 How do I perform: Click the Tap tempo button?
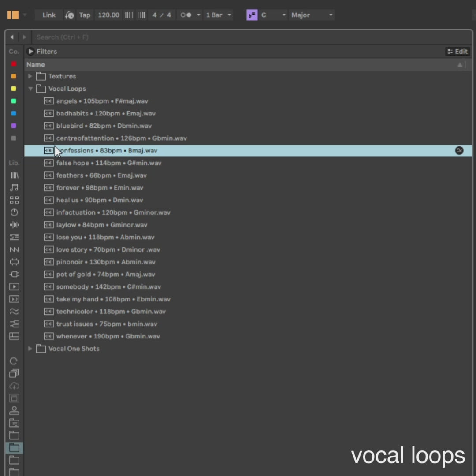point(84,15)
